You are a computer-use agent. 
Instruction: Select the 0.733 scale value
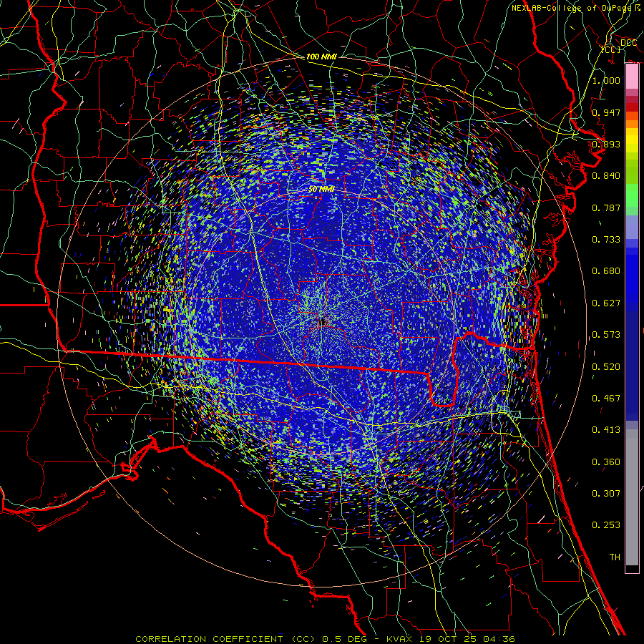point(606,240)
